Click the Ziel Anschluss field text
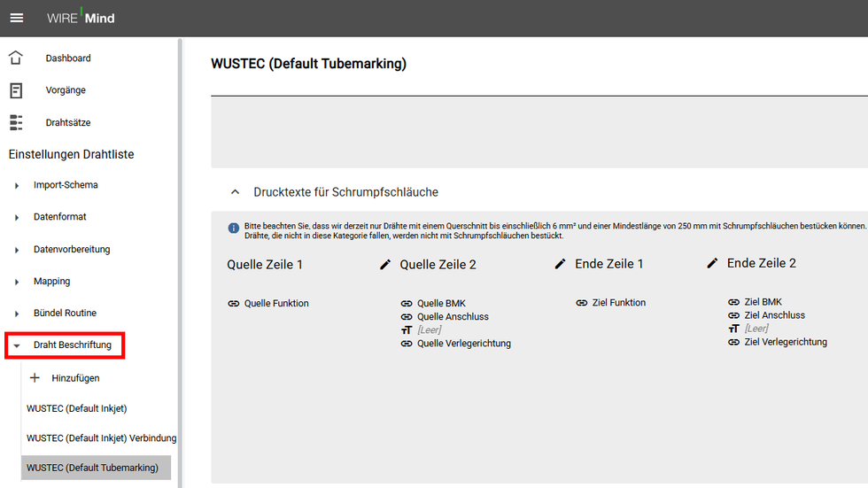 (x=774, y=315)
